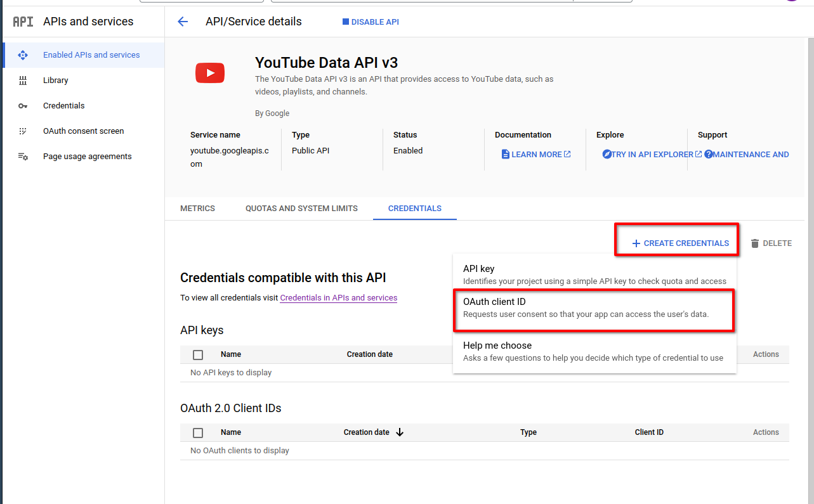This screenshot has height=504, width=814.
Task: Click the Credentials key icon
Action: point(23,106)
